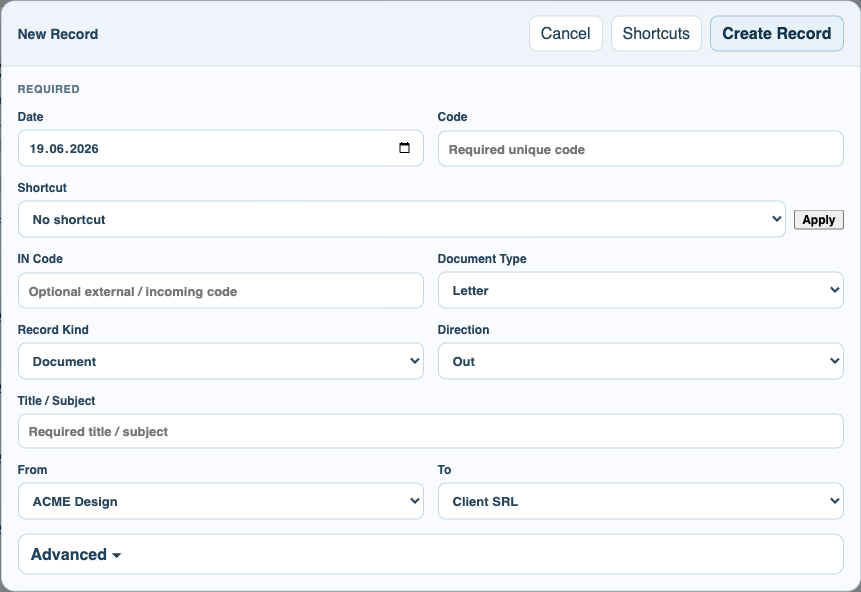861x592 pixels.
Task: Click the Document Type label
Action: (482, 259)
